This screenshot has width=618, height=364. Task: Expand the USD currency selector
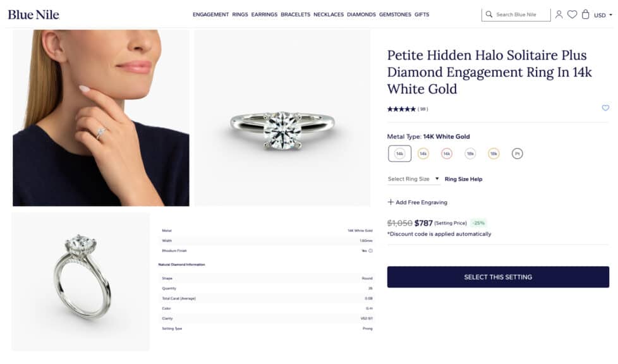[x=603, y=15]
